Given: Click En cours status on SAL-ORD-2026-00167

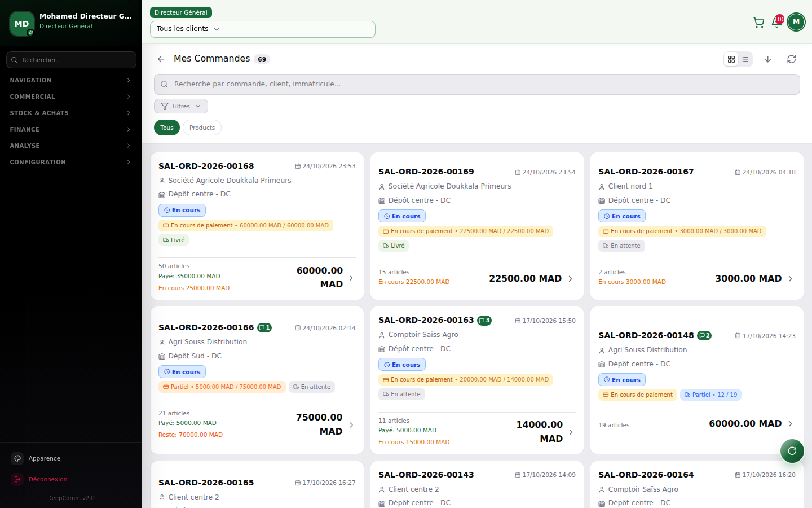Looking at the screenshot, I should click(622, 216).
